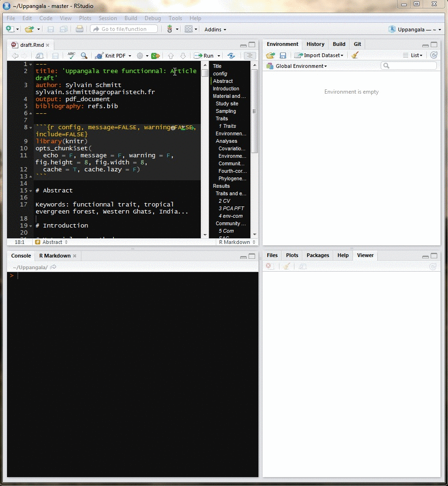Go to next chunk down arrow
The width and height of the screenshot is (448, 486).
pyautogui.click(x=183, y=56)
